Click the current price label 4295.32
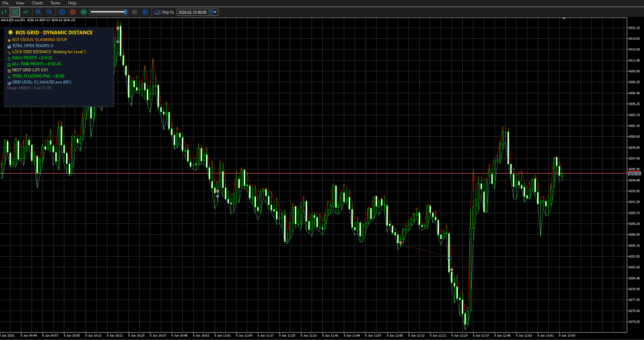The width and height of the screenshot is (644, 340). pos(634,174)
